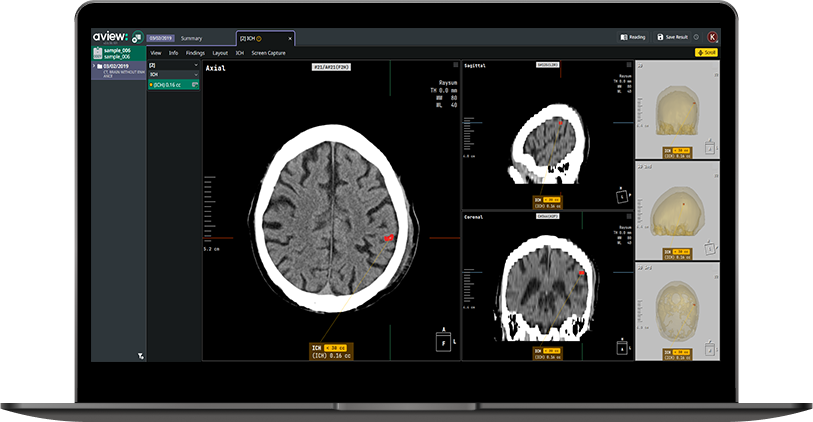The width and height of the screenshot is (813, 422).
Task: Expand the 03/02/2019 study tree item
Action: click(95, 66)
